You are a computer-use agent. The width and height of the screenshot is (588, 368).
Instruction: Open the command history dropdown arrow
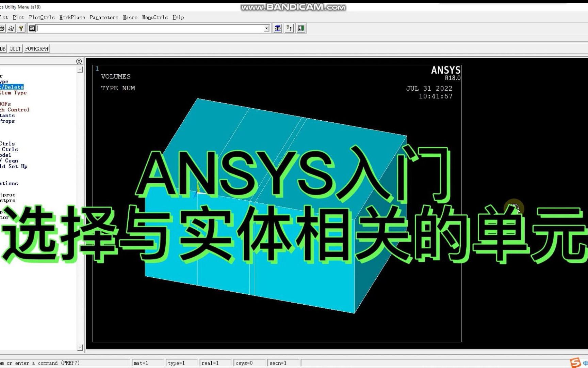pyautogui.click(x=267, y=29)
